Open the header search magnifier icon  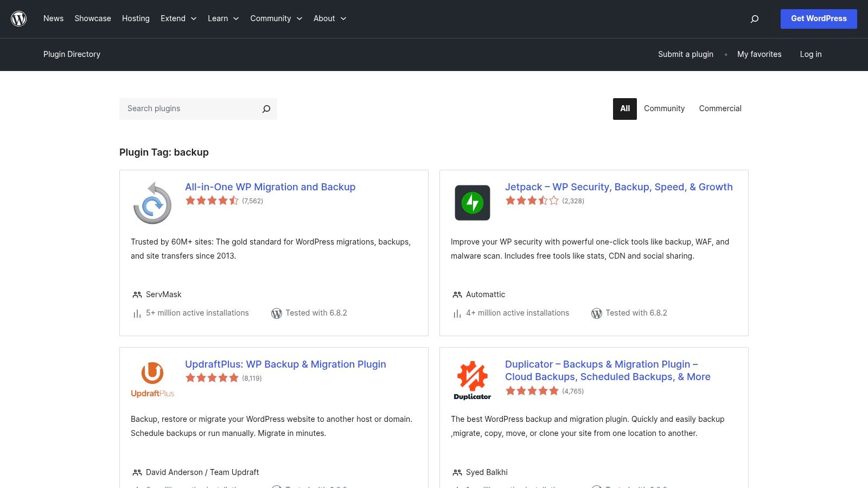(754, 19)
